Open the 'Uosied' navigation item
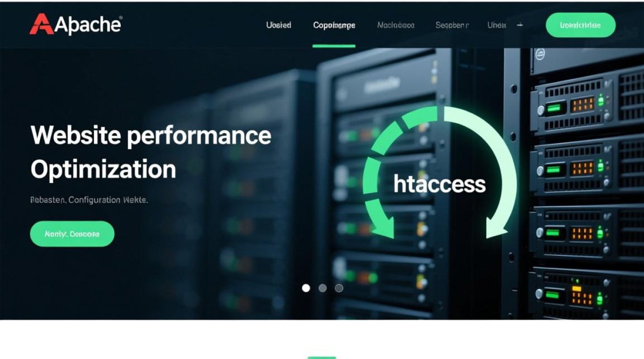644x359 pixels. [x=278, y=25]
